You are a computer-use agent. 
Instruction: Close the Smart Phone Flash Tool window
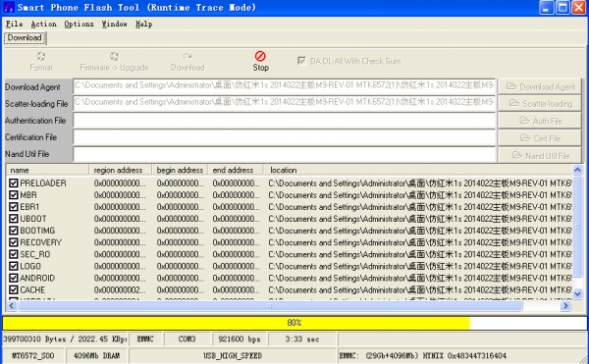point(579,8)
